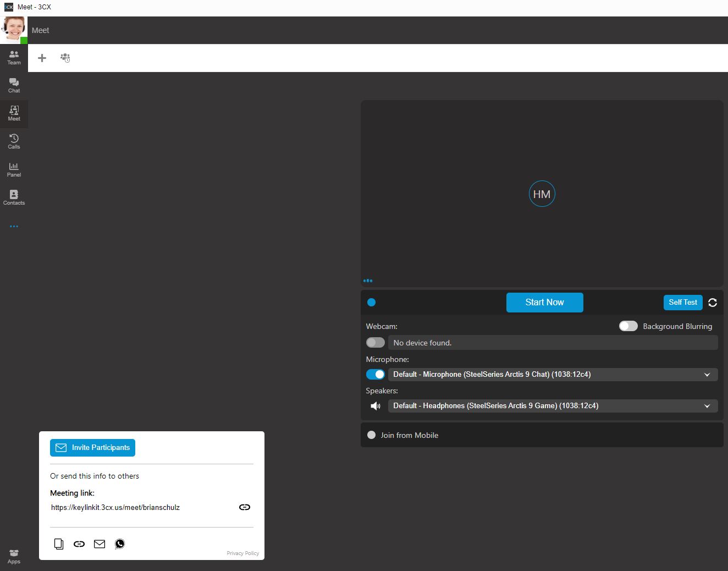Click Invite Participants button
The image size is (728, 571).
(92, 448)
